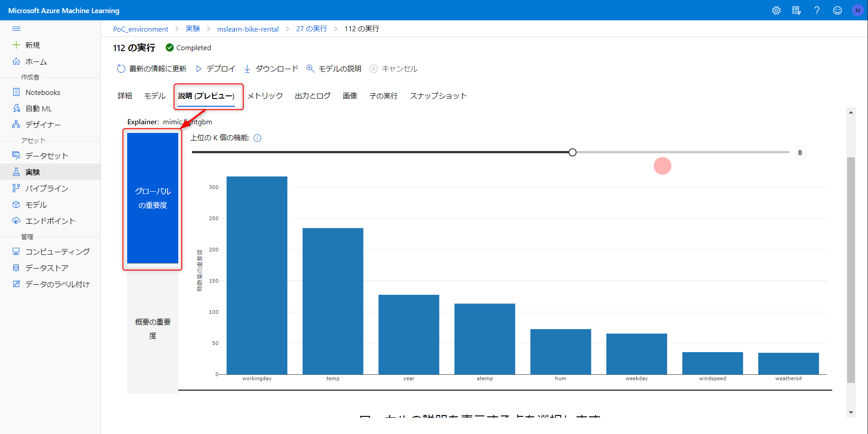The image size is (868, 434).
Task: Select the グローバルの重要度 side tab
Action: 153,198
